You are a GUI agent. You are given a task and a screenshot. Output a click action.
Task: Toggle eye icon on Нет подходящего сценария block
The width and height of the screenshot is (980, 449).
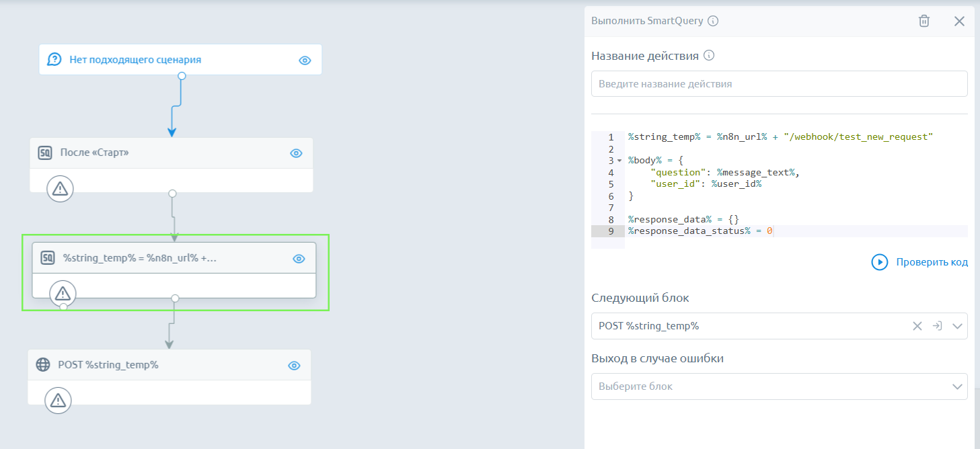[x=305, y=60]
